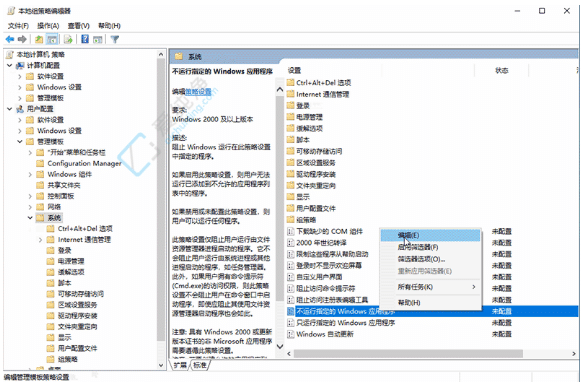The height and width of the screenshot is (384, 581).
Task: Click console tree scrollbar down arrow
Action: coord(161,365)
